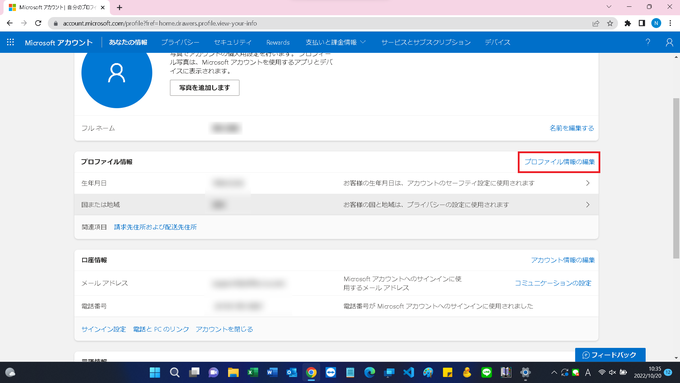Screen dimensions: 680x383
Task: Click the share page icon in the address bar
Action: click(x=595, y=23)
